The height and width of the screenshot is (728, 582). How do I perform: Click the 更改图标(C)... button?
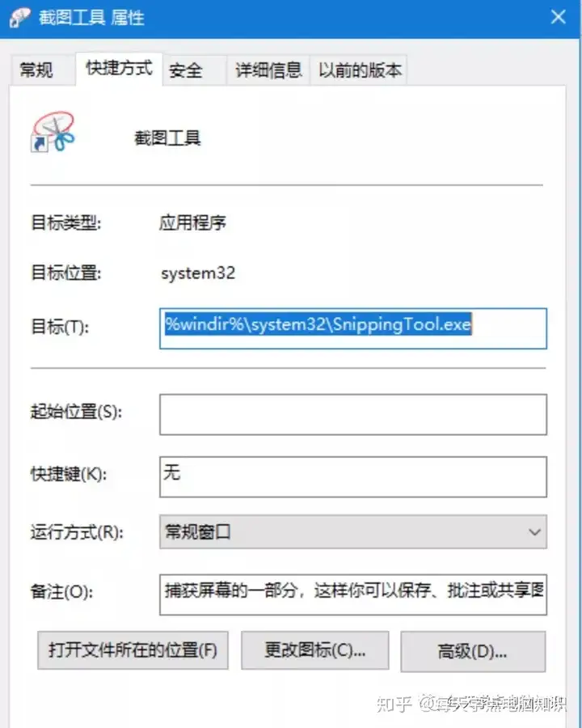[315, 650]
